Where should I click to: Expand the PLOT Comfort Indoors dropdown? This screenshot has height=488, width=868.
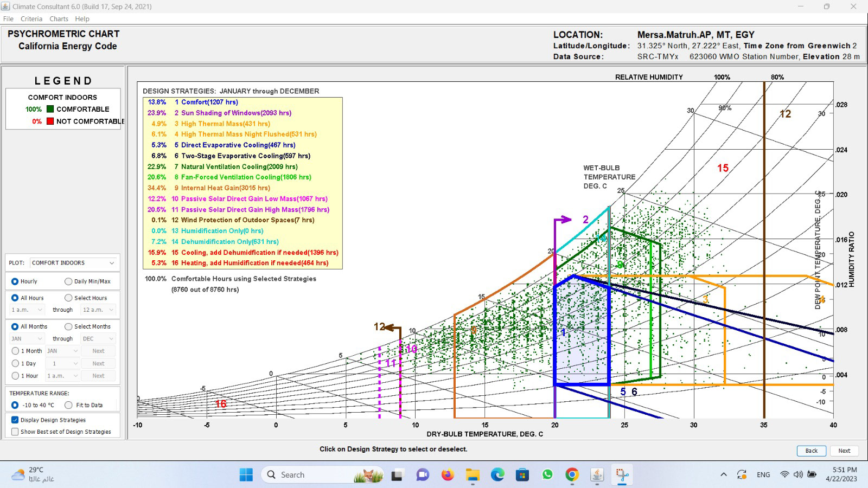74,263
